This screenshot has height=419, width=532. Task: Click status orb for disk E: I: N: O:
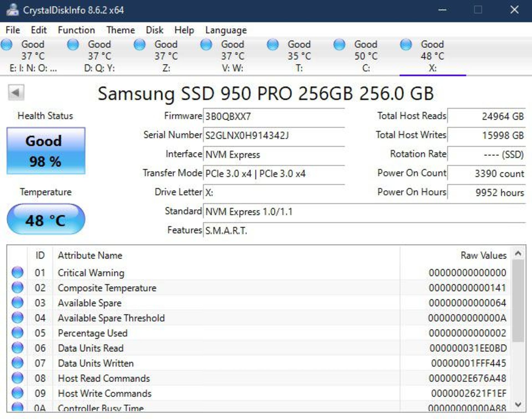click(x=7, y=45)
